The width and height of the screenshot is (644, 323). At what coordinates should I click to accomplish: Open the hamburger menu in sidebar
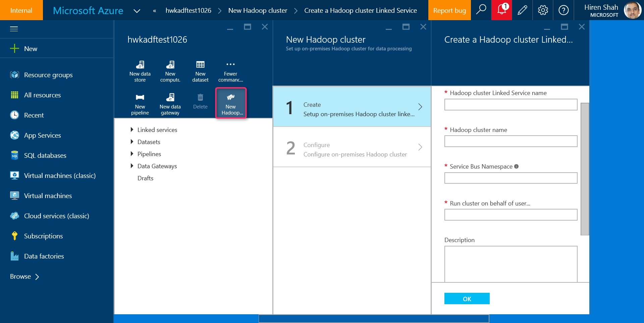click(x=14, y=29)
